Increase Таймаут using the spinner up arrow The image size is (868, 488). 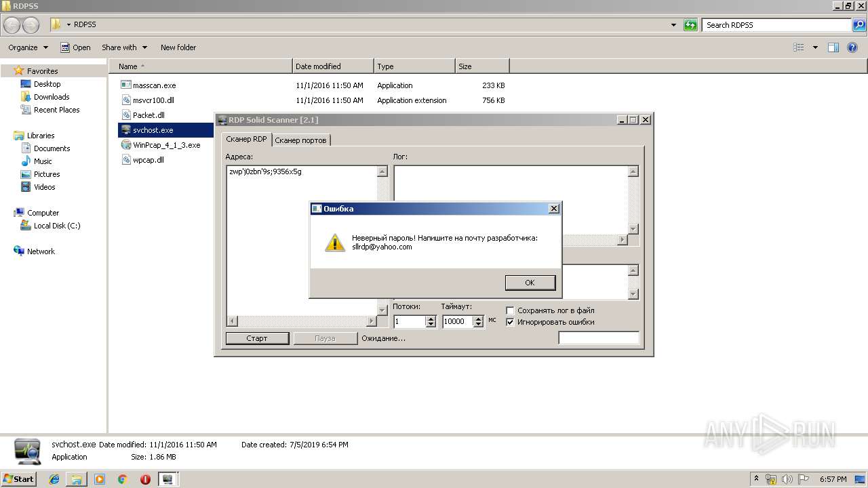pyautogui.click(x=478, y=319)
